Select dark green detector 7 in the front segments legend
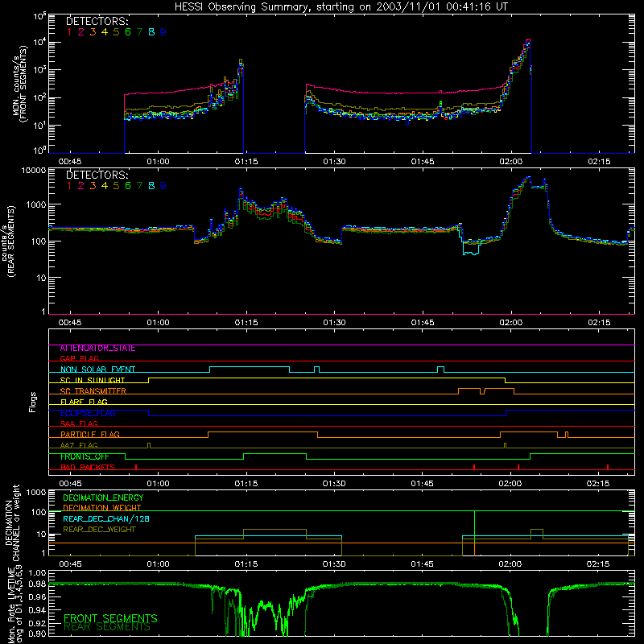644x644 pixels. [139, 32]
